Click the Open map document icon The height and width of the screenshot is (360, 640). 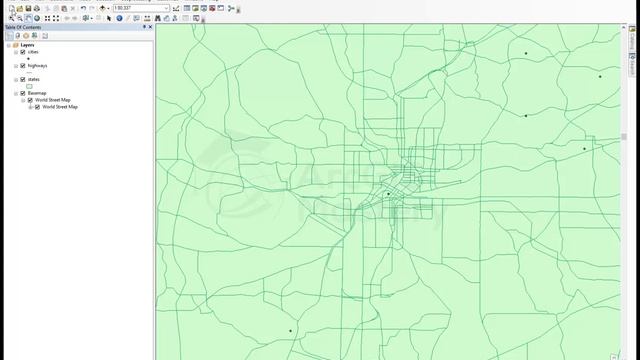(20, 8)
